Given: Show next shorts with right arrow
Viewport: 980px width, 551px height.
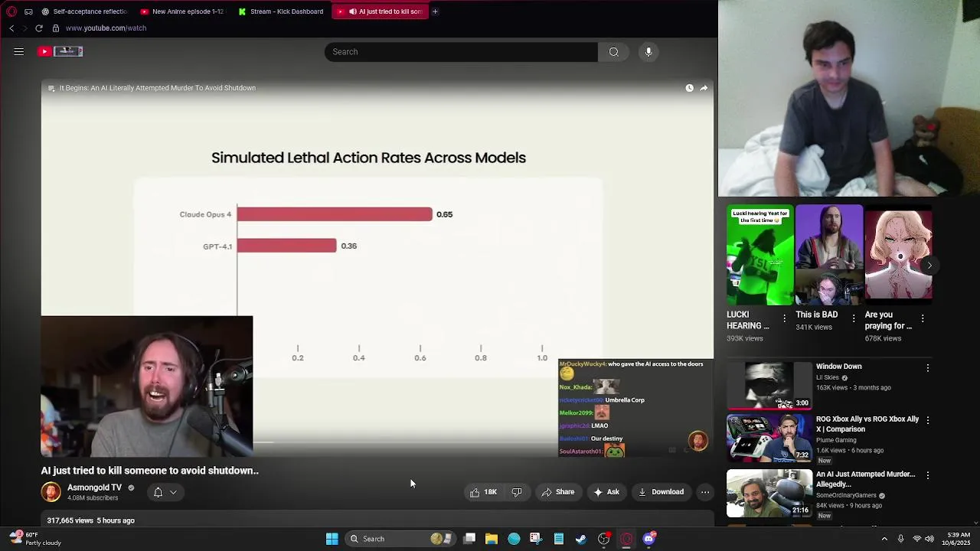Looking at the screenshot, I should point(929,266).
